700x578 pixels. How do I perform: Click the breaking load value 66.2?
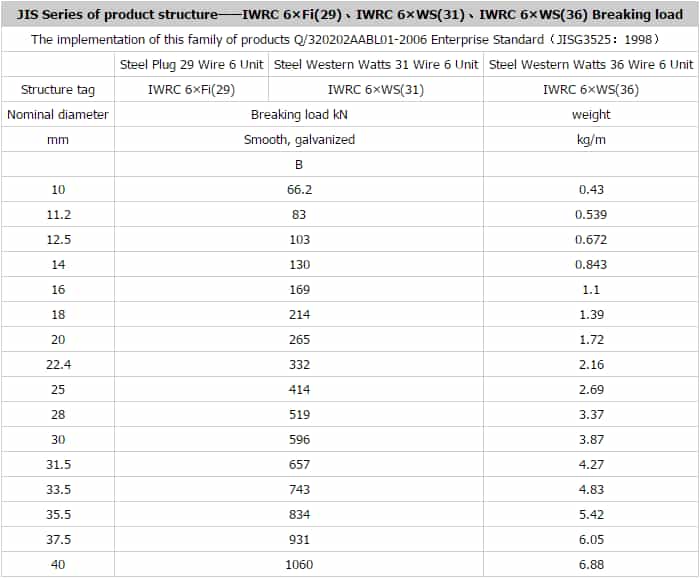coord(299,189)
